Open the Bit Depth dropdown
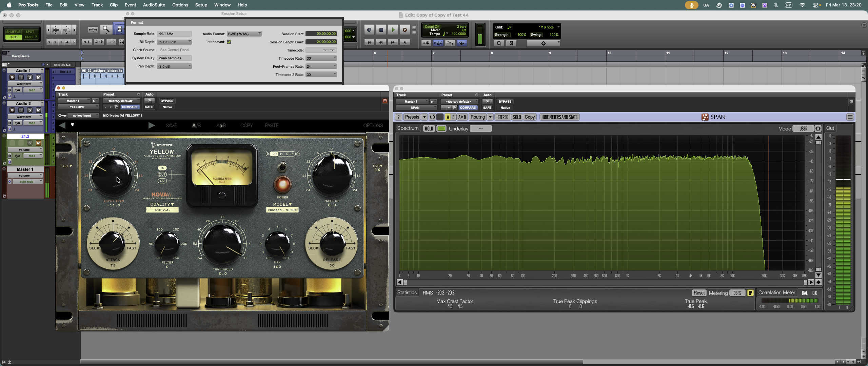The width and height of the screenshot is (868, 366). coord(174,42)
